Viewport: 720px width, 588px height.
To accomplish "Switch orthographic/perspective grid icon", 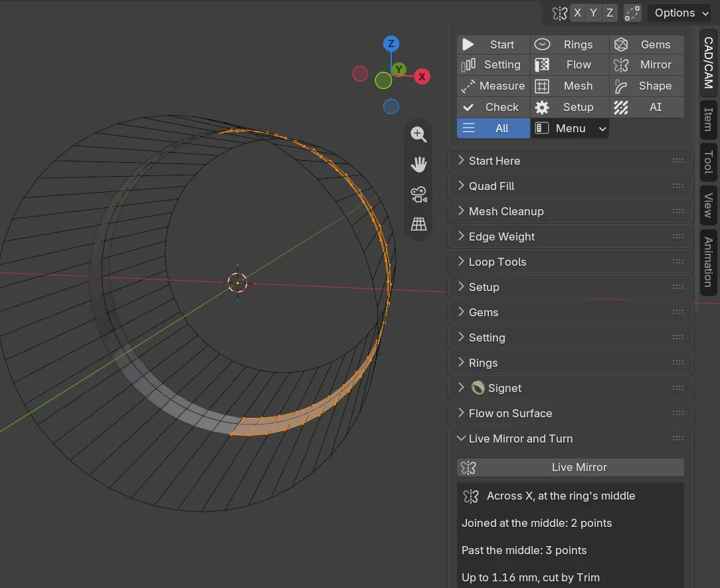I will click(x=418, y=224).
